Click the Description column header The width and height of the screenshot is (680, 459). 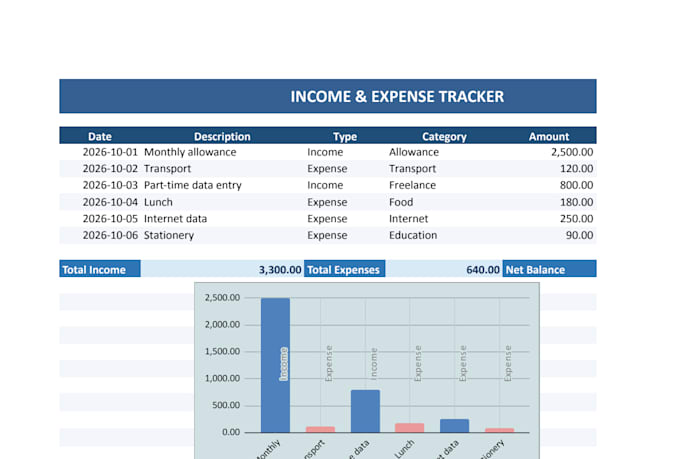(x=222, y=136)
